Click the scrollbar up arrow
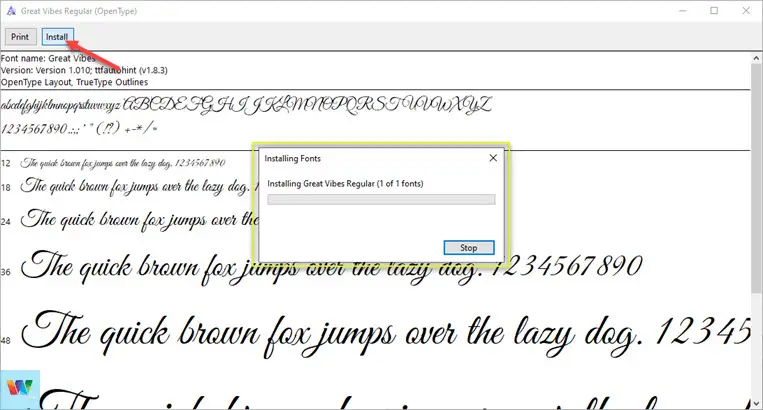This screenshot has width=763, height=410. (756, 57)
